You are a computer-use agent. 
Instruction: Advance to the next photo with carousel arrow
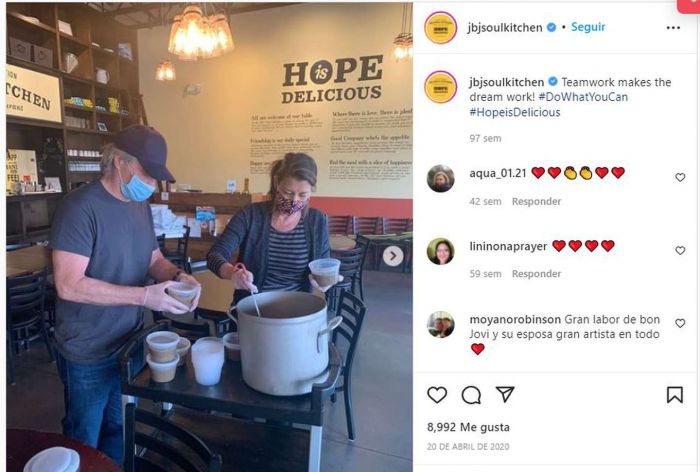pyautogui.click(x=393, y=256)
